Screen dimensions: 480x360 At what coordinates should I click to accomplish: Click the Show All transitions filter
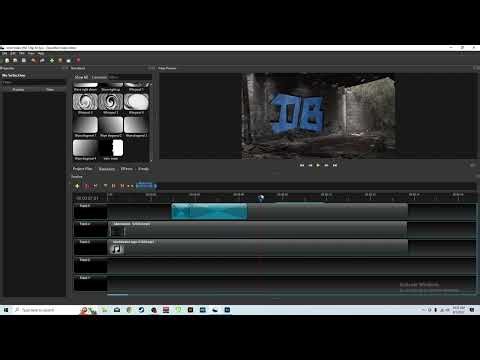(81, 77)
